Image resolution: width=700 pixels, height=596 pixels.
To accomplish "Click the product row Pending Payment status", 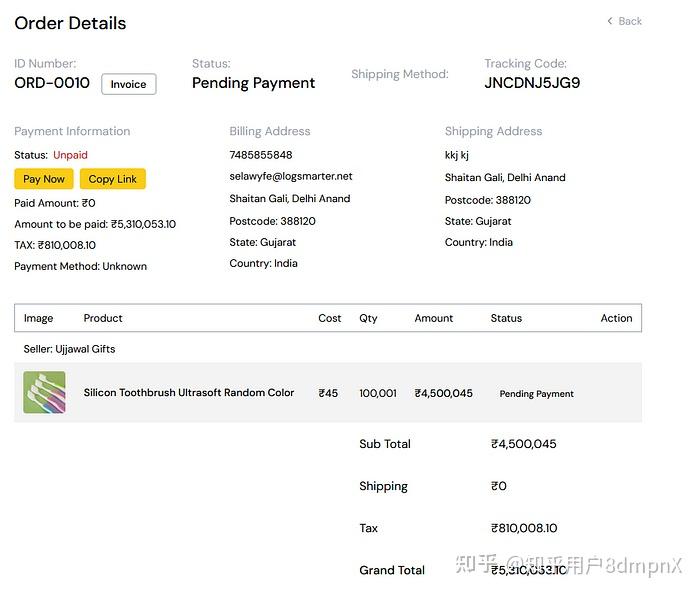I will pos(537,394).
